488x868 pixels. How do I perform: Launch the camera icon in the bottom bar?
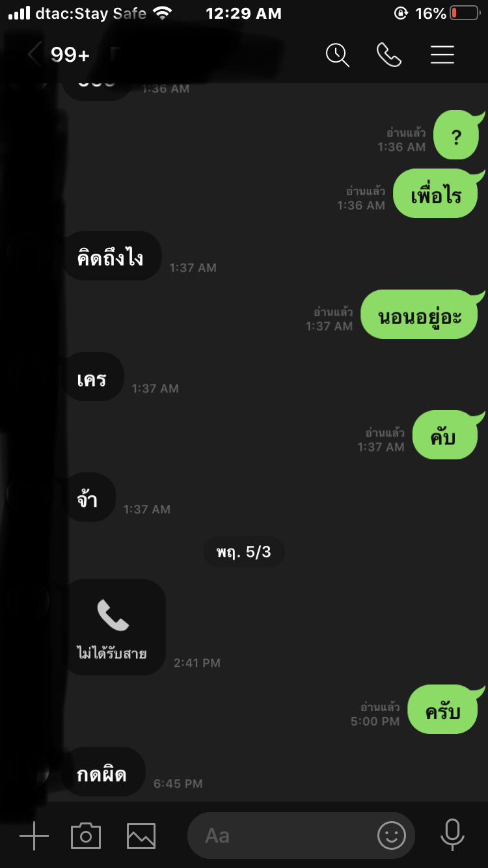click(86, 835)
